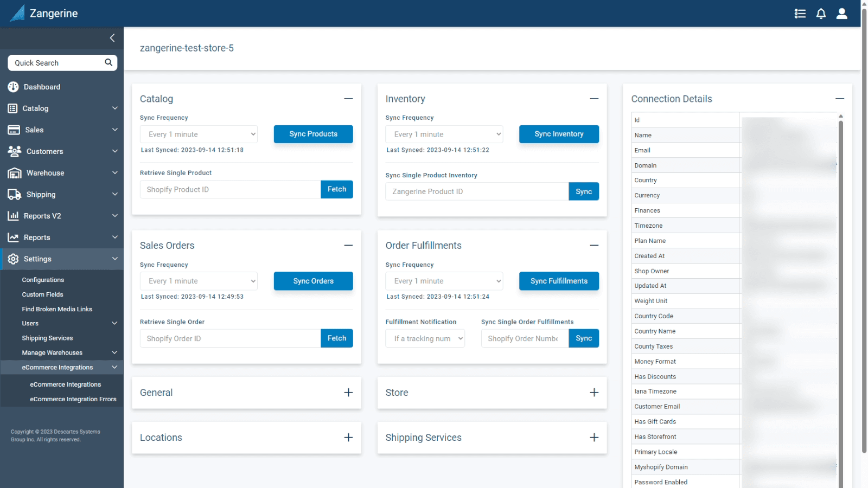This screenshot has width=868, height=488.
Task: Open the Catalog Sync Frequency dropdown
Action: point(199,134)
